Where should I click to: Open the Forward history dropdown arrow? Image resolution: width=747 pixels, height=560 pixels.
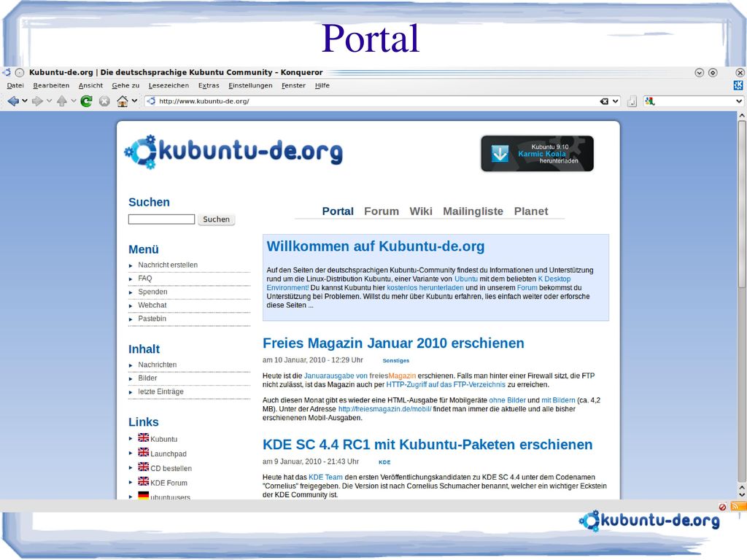(49, 101)
